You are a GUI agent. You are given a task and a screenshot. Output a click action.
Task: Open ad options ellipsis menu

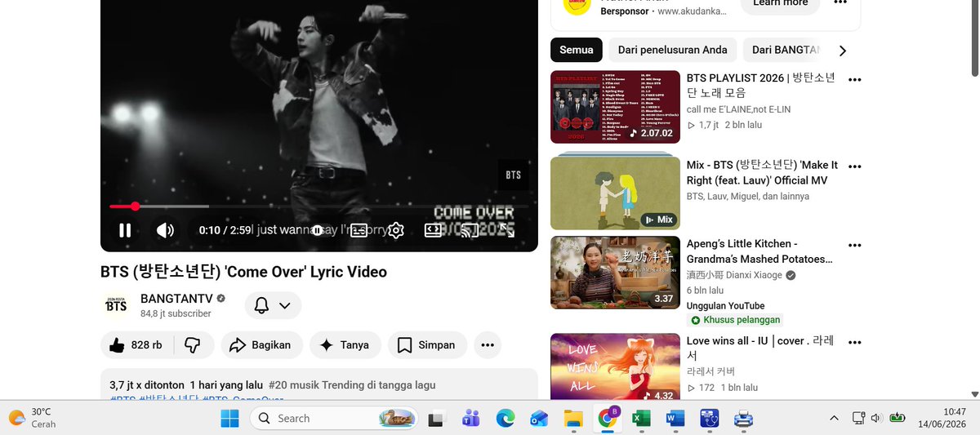[840, 3]
